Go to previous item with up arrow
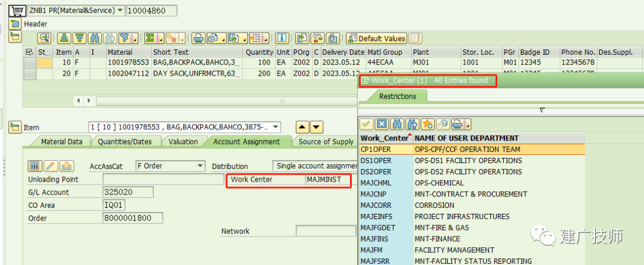Screen dimensions: 644x265 coord(303,127)
